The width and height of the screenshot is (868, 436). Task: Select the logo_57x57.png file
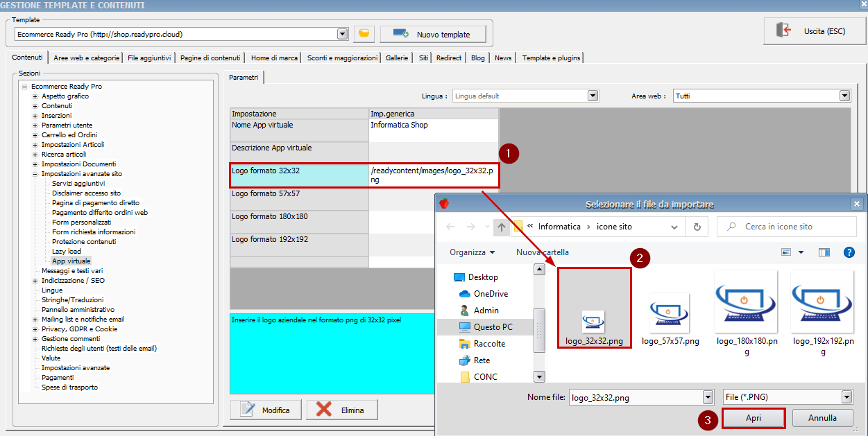670,319
